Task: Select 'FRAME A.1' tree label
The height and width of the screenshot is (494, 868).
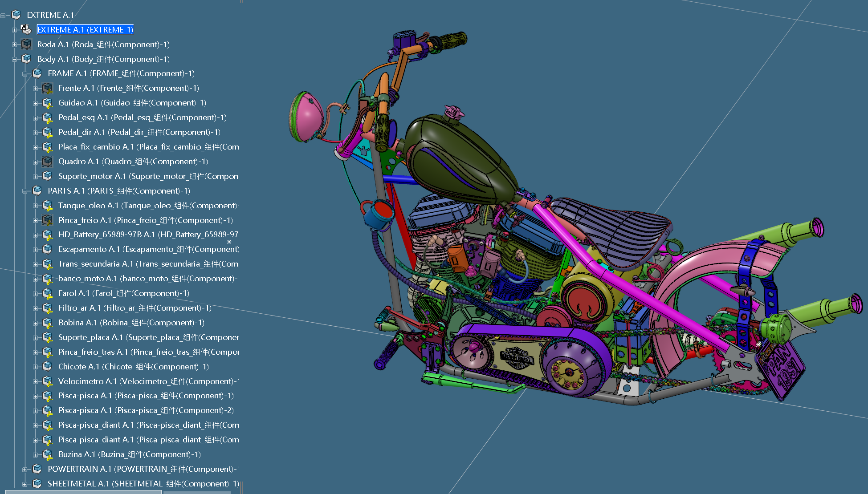Action: 121,73
